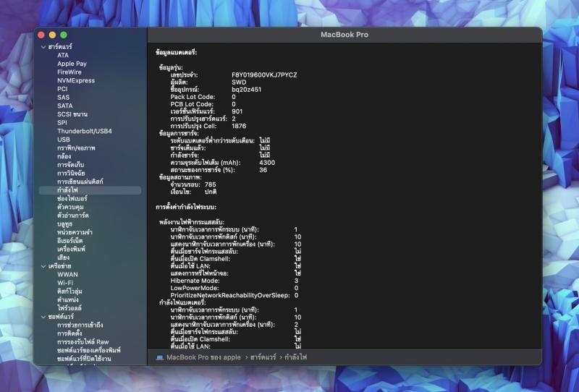Select บลูทูธ in the sidebar

point(65,223)
